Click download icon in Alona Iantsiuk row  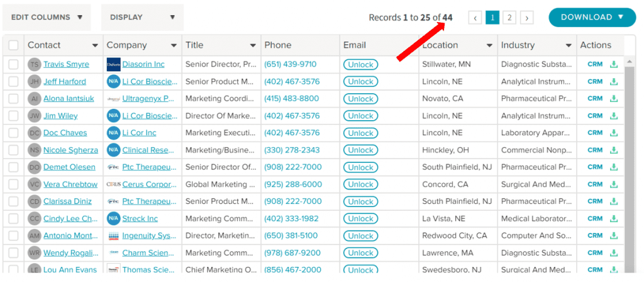tap(614, 99)
